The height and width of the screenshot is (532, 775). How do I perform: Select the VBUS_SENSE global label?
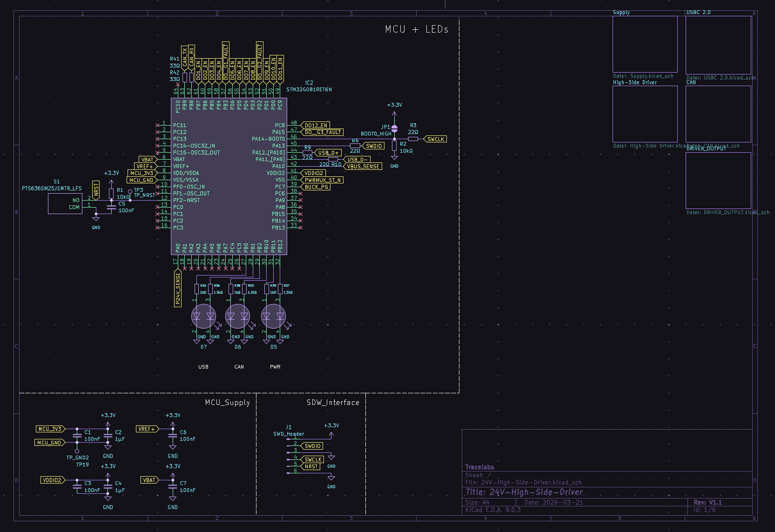[x=363, y=166]
